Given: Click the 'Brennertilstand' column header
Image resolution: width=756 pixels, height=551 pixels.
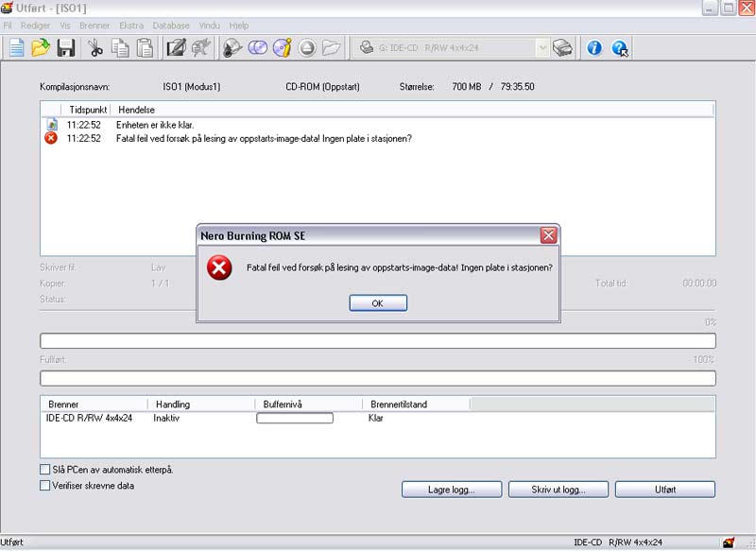Looking at the screenshot, I should (417, 404).
